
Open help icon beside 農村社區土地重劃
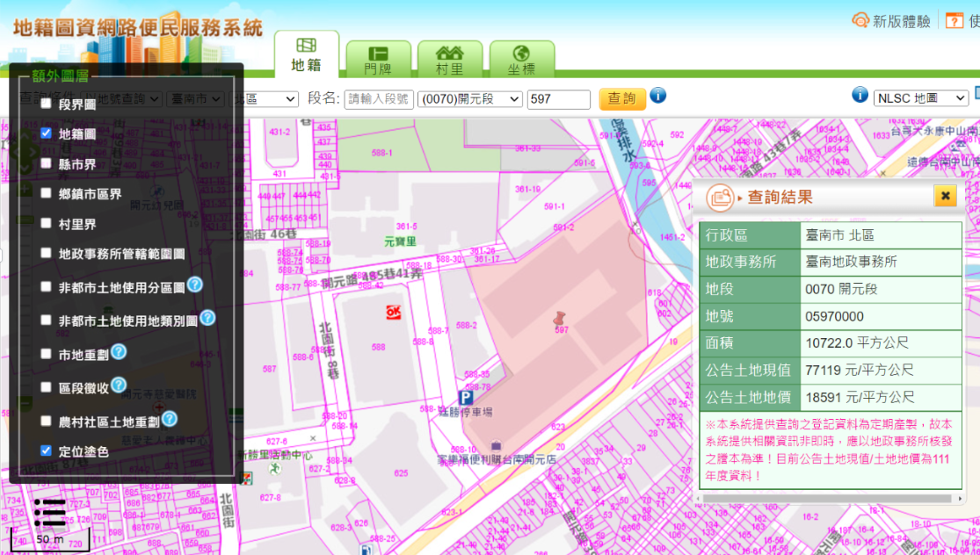170,419
